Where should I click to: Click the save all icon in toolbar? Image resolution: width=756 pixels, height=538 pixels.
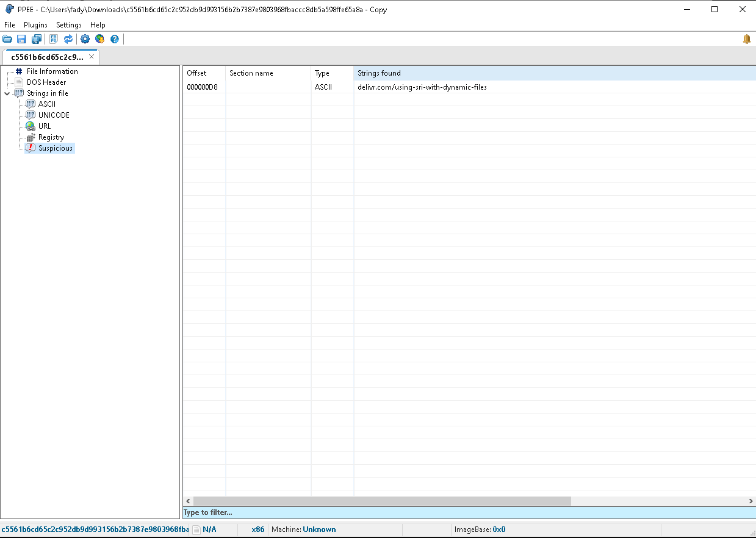pyautogui.click(x=36, y=39)
